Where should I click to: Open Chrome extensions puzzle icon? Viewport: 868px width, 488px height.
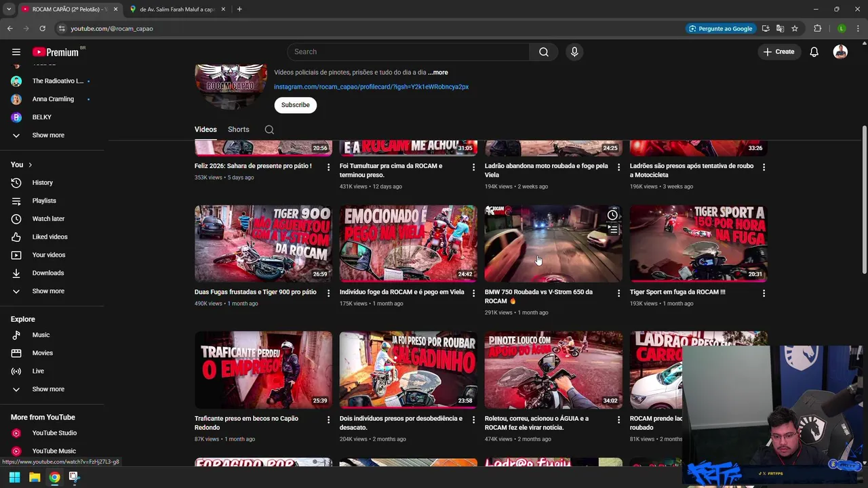point(817,28)
